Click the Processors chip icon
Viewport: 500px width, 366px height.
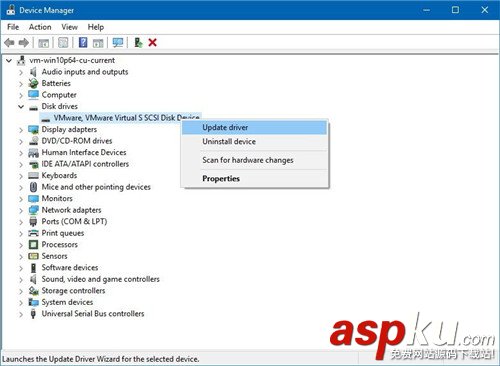33,245
